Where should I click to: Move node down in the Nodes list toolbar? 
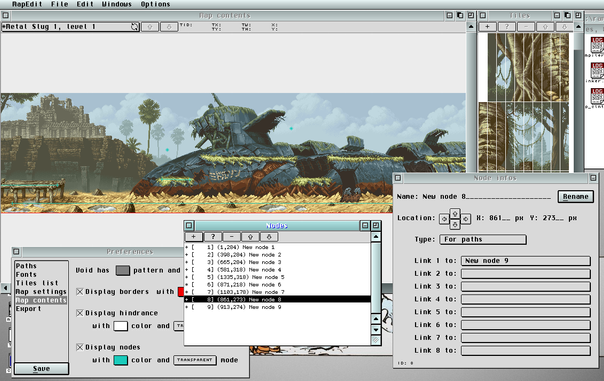[269, 237]
